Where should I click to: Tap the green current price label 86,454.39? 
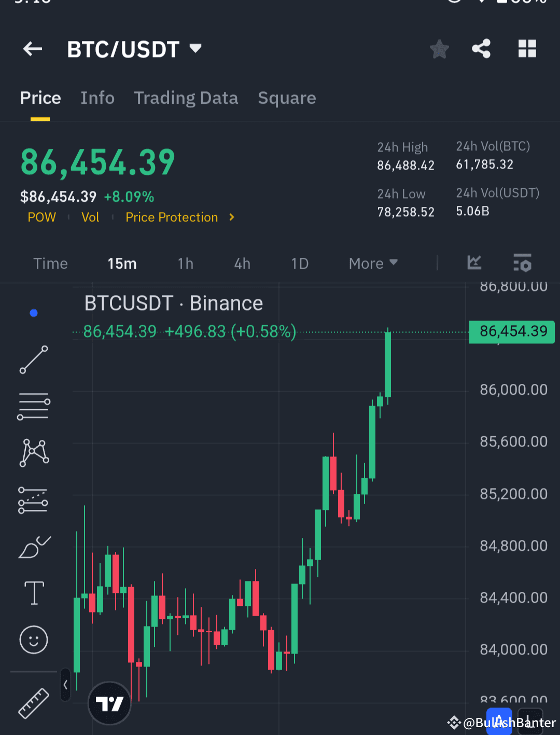pyautogui.click(x=511, y=331)
